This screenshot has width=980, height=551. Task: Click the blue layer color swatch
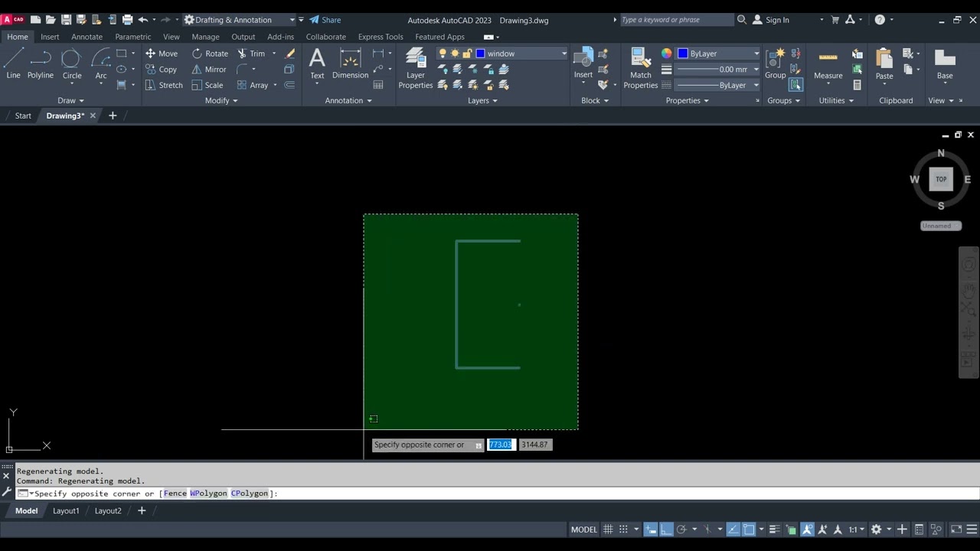pyautogui.click(x=481, y=54)
